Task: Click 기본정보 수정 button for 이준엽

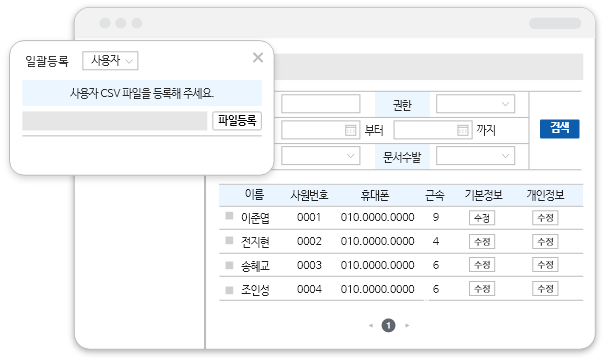Action: point(482,218)
